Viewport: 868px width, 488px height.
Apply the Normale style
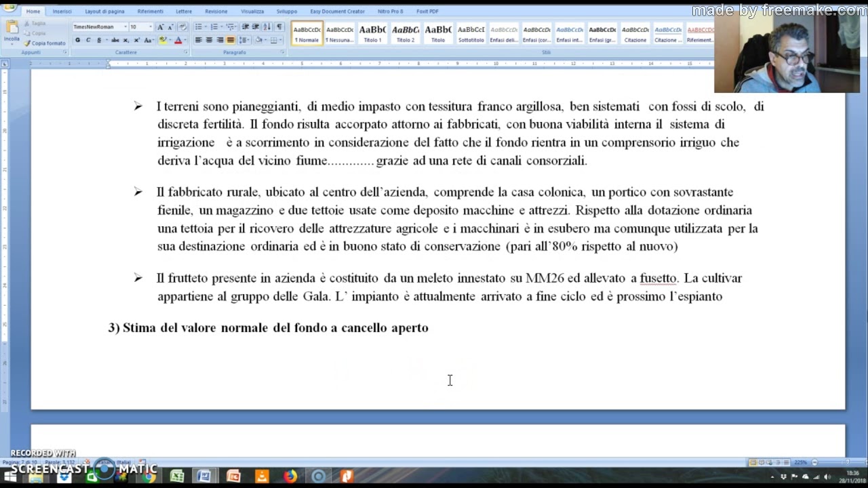pyautogui.click(x=307, y=33)
